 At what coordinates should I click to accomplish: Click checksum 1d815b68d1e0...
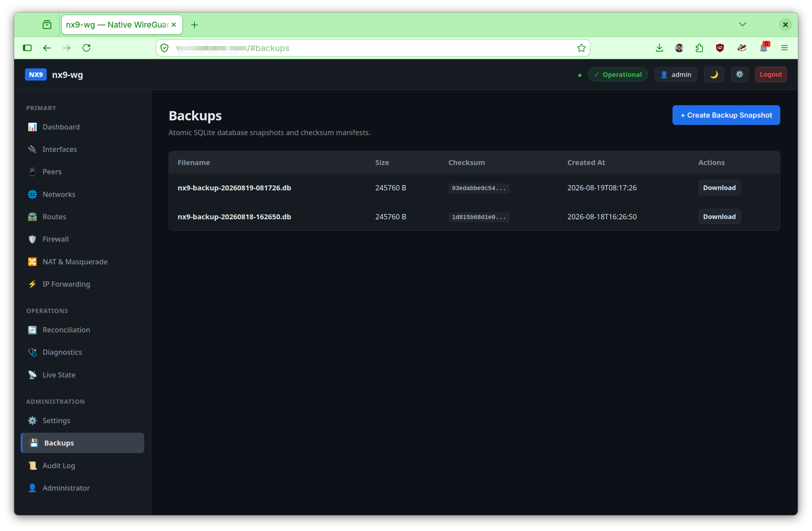pos(479,217)
